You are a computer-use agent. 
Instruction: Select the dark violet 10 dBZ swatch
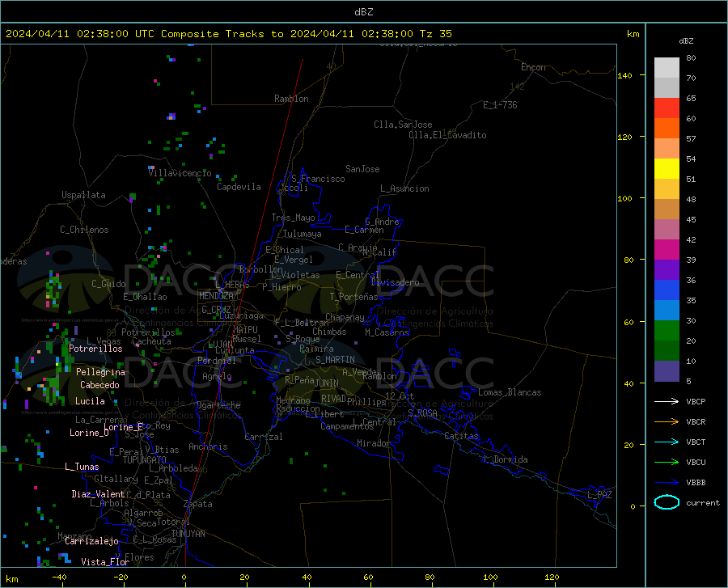[667, 371]
